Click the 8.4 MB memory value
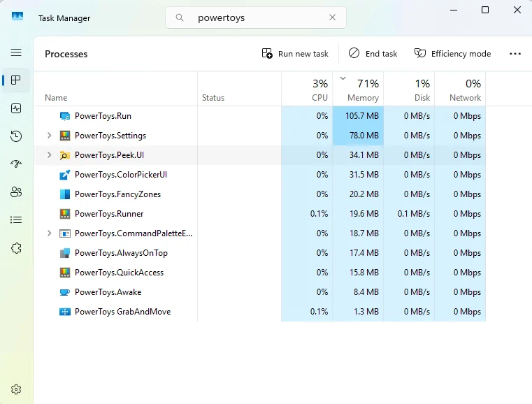The height and width of the screenshot is (404, 532). click(x=366, y=292)
